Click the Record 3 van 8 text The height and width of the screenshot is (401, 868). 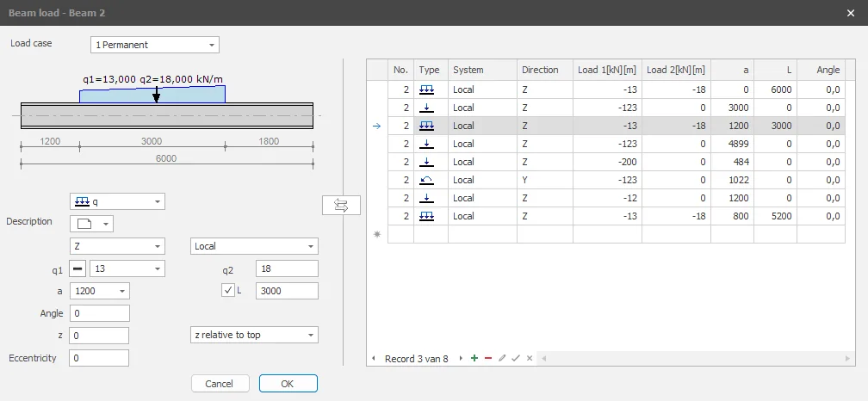pos(416,359)
